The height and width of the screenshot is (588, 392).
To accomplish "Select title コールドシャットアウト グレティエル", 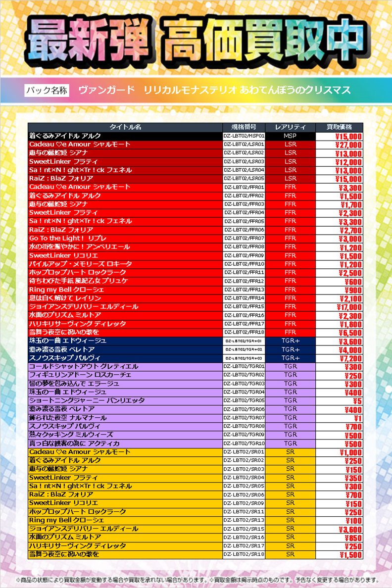I will tap(84, 367).
